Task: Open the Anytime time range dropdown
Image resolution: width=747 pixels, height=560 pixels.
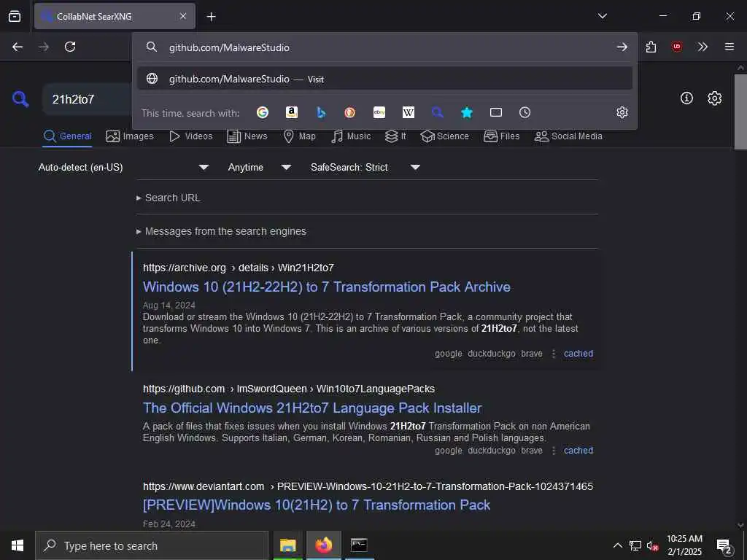Action: pyautogui.click(x=260, y=167)
